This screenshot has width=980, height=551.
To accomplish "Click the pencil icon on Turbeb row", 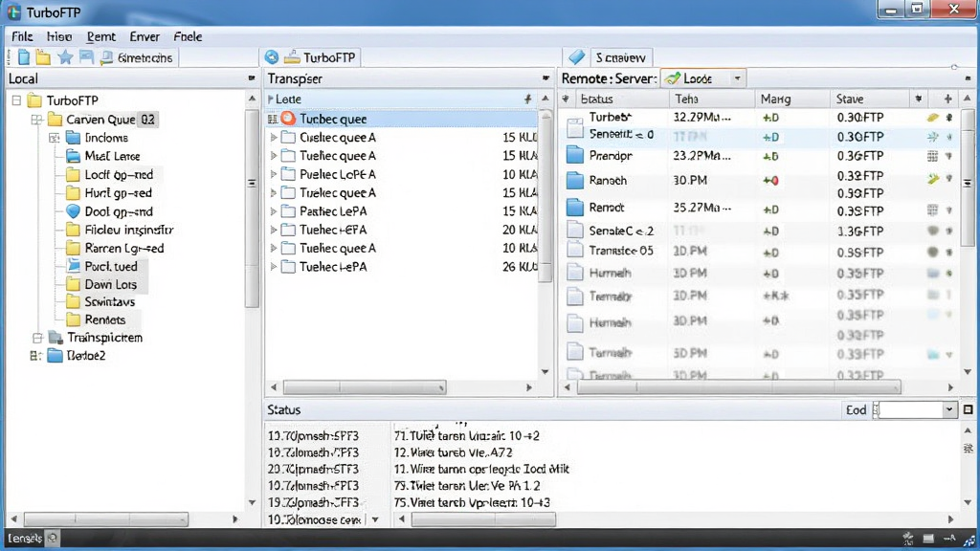I will click(932, 118).
